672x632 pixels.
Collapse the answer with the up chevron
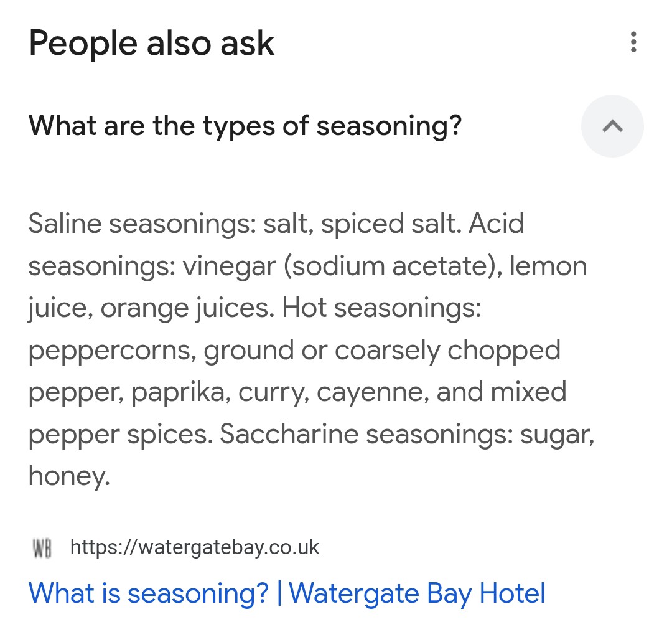(612, 126)
